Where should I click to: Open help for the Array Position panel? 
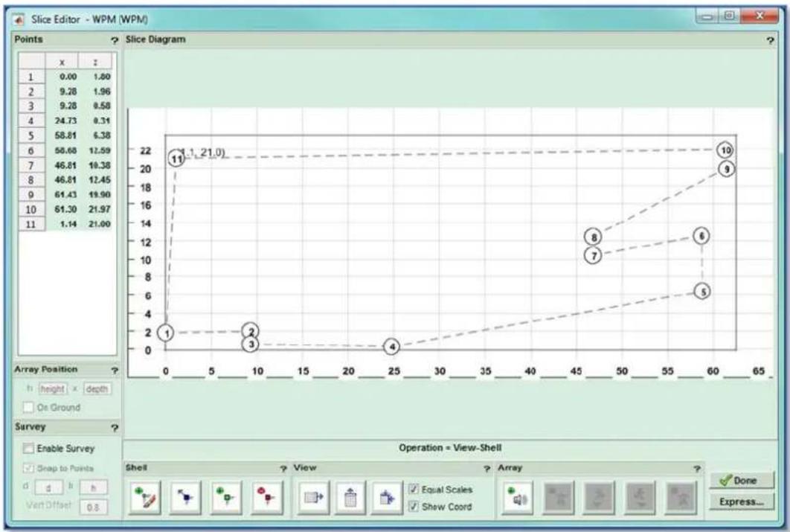(x=115, y=371)
